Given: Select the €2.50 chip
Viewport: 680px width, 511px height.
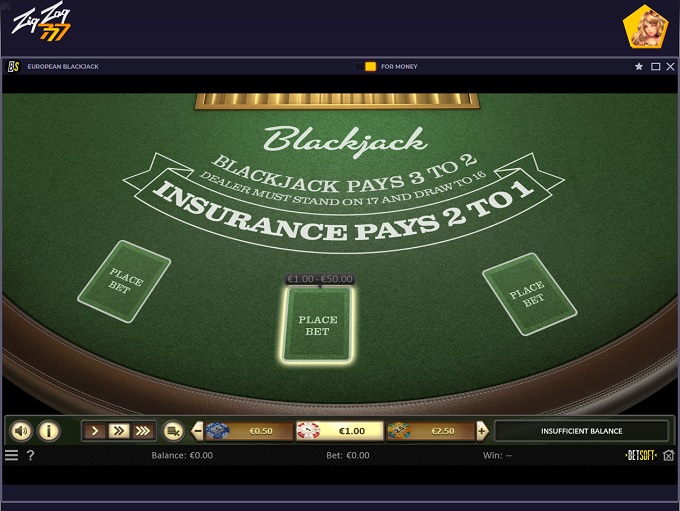Looking at the screenshot, I should (x=431, y=431).
